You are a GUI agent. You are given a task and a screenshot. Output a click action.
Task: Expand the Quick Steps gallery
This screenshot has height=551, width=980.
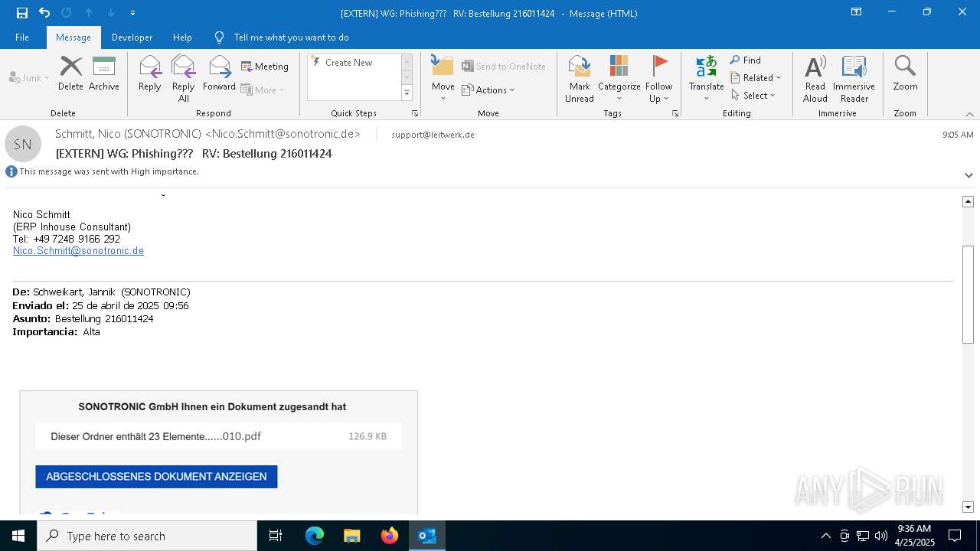(x=407, y=93)
